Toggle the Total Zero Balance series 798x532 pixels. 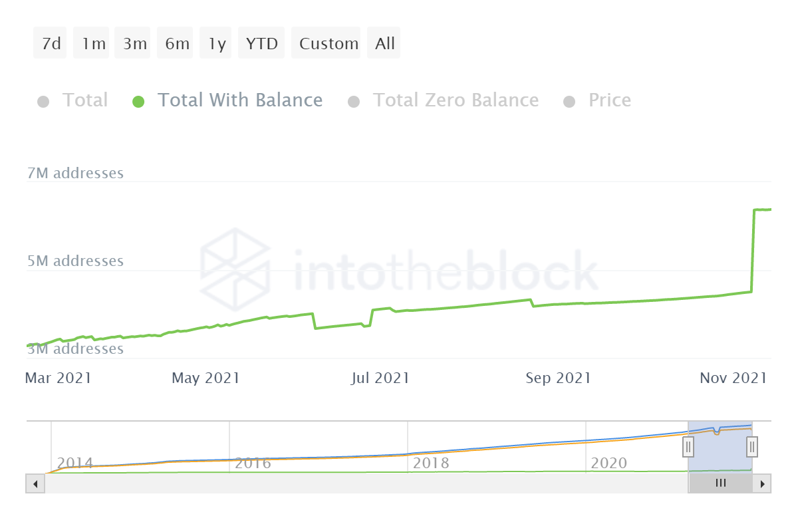pos(455,100)
